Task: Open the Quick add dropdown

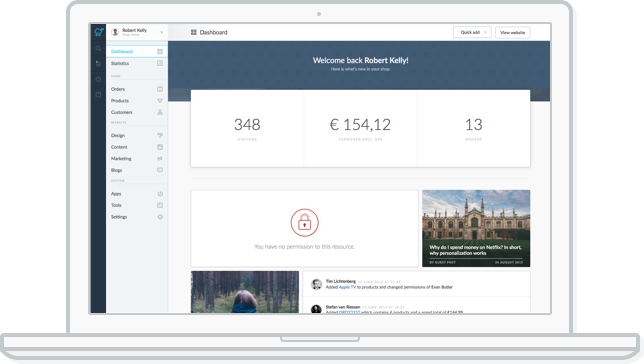Action: [x=472, y=32]
